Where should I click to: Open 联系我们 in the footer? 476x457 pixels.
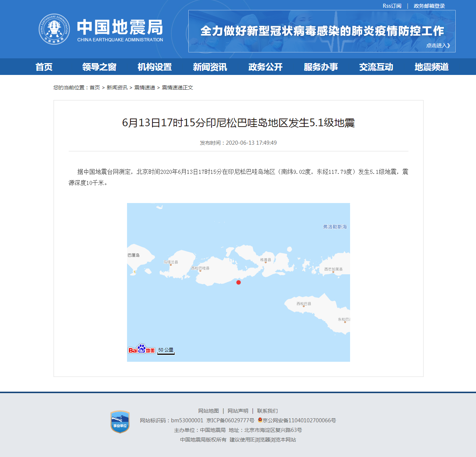267,411
